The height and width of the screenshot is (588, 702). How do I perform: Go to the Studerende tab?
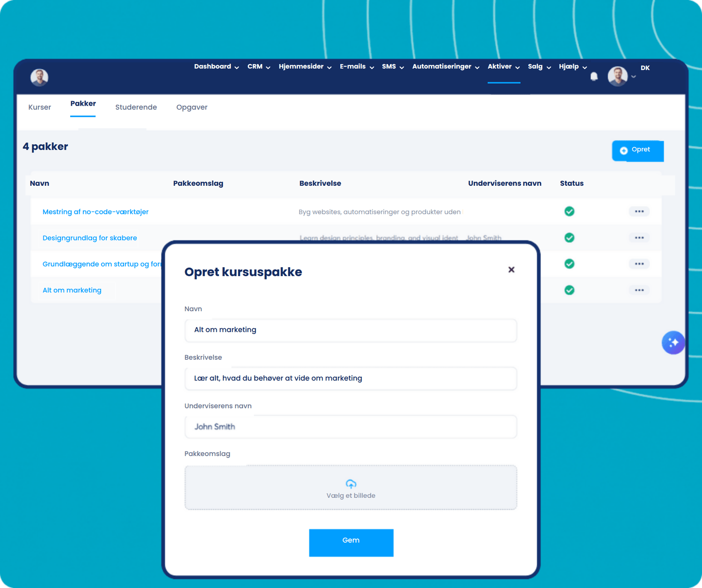(x=136, y=107)
